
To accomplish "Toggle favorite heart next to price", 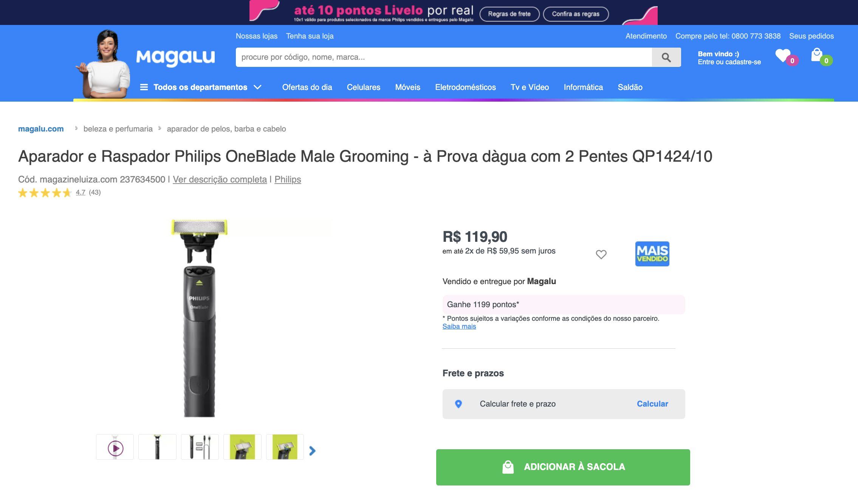I will point(601,254).
